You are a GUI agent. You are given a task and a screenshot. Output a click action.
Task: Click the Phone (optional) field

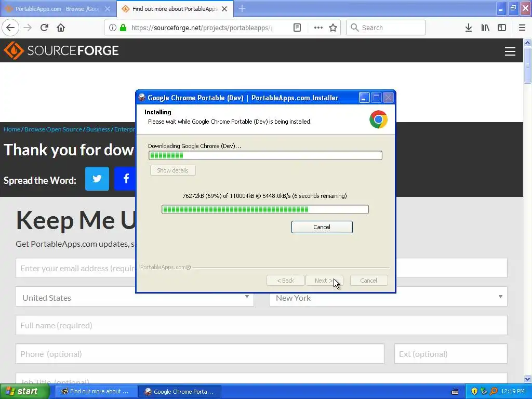(200, 354)
